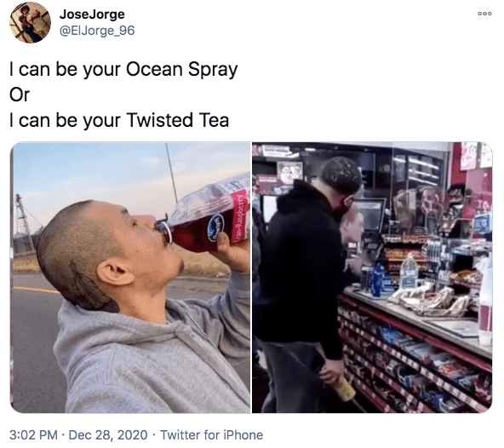This screenshot has height=448, width=504.
Task: Click the Twitter for iPhone source link
Action: [211, 435]
